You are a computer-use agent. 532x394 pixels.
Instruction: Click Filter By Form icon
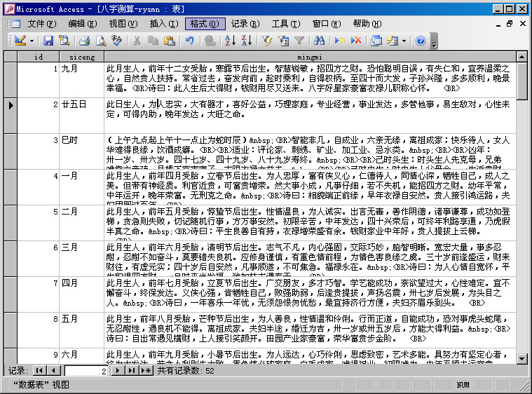pos(283,41)
